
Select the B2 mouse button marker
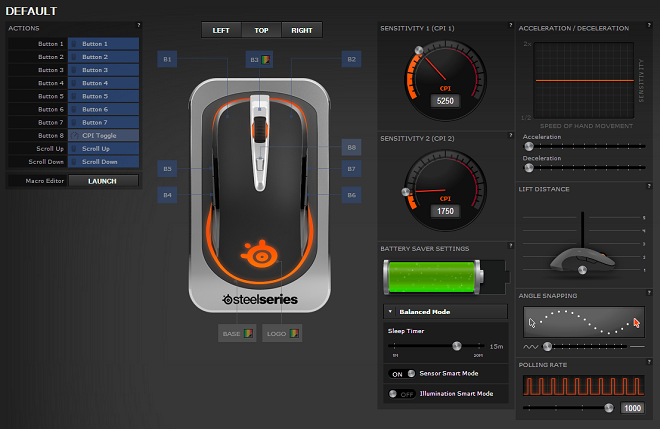pos(351,59)
